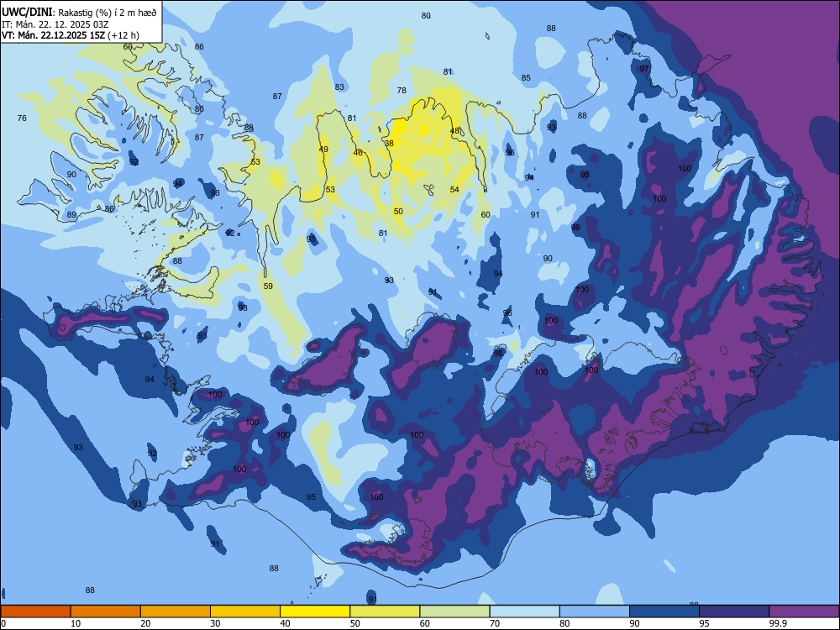Click the '(+12 h)' forecast offset
Image resolution: width=840 pixels, height=630 pixels.
pos(123,35)
